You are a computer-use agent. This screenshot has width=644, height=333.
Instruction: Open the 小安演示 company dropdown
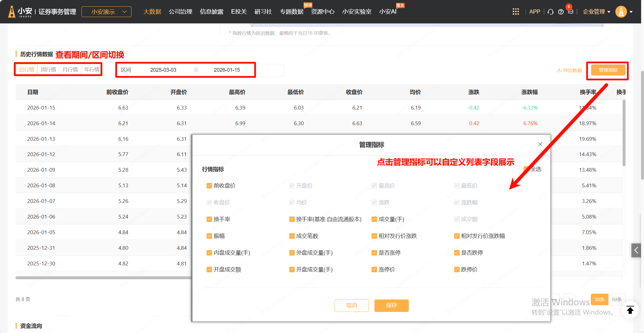click(106, 12)
